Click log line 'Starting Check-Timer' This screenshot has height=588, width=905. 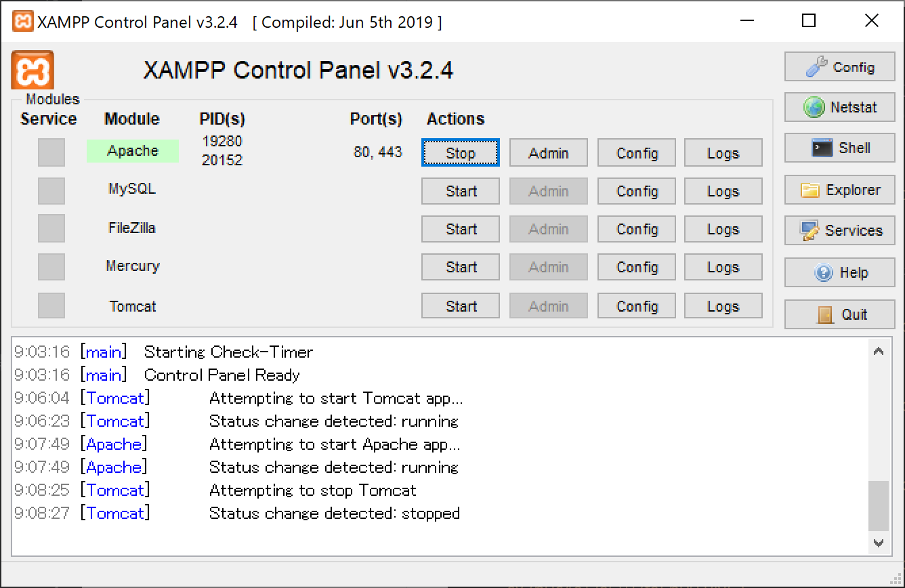pyautogui.click(x=229, y=352)
